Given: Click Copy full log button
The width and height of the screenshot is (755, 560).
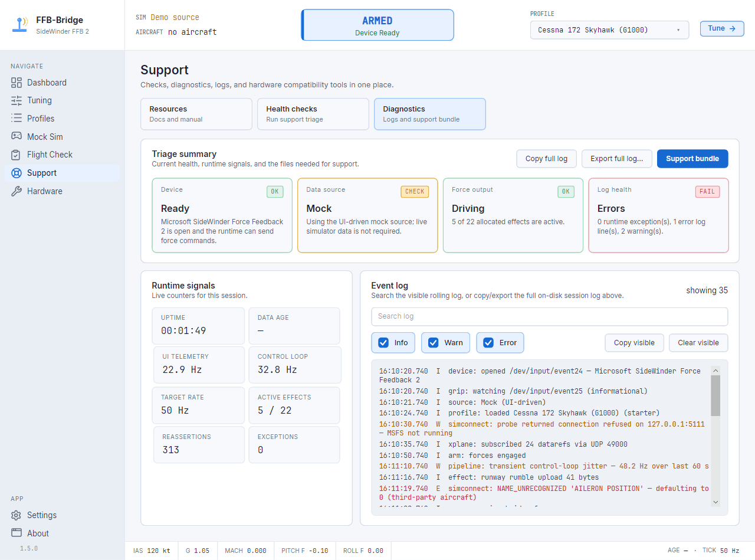Looking at the screenshot, I should (x=547, y=159).
